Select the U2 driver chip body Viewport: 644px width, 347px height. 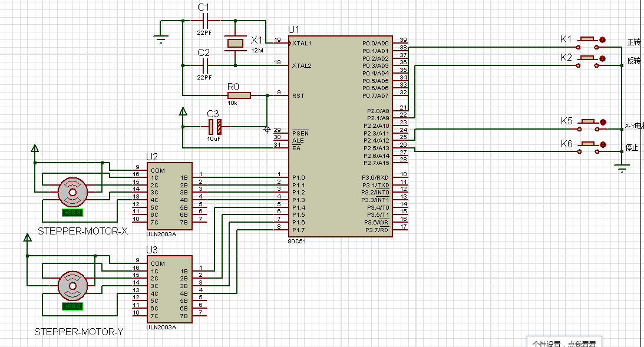coord(169,196)
